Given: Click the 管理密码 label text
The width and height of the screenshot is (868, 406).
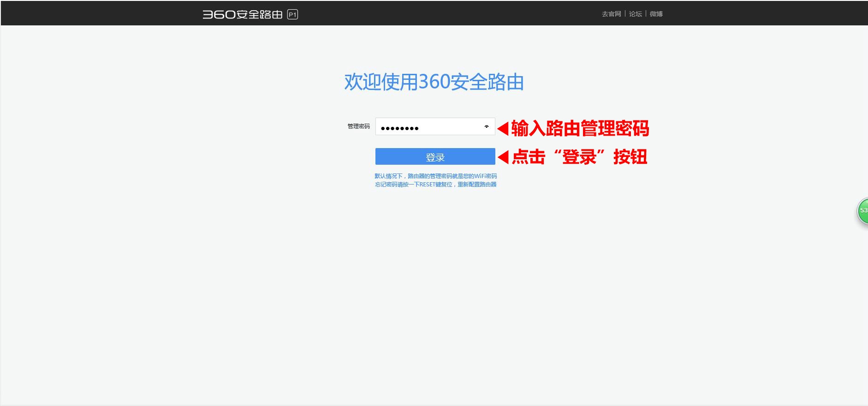Looking at the screenshot, I should (358, 126).
